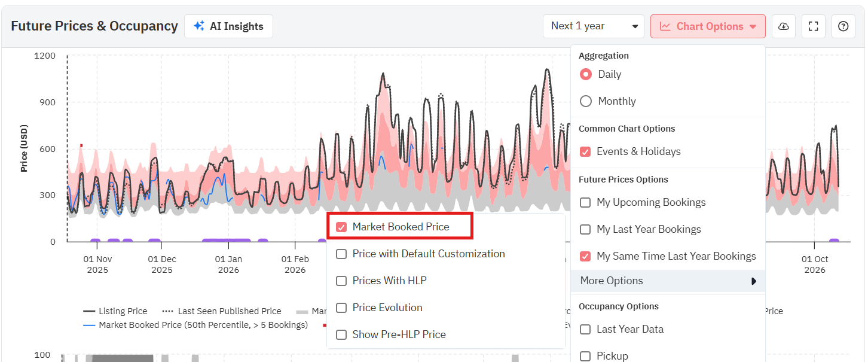Toggle Events & Holidays checkbox
The image size is (868, 362).
click(586, 151)
